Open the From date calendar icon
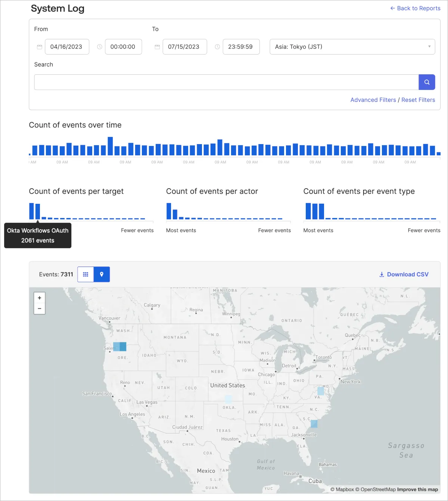448x501 pixels. click(40, 47)
